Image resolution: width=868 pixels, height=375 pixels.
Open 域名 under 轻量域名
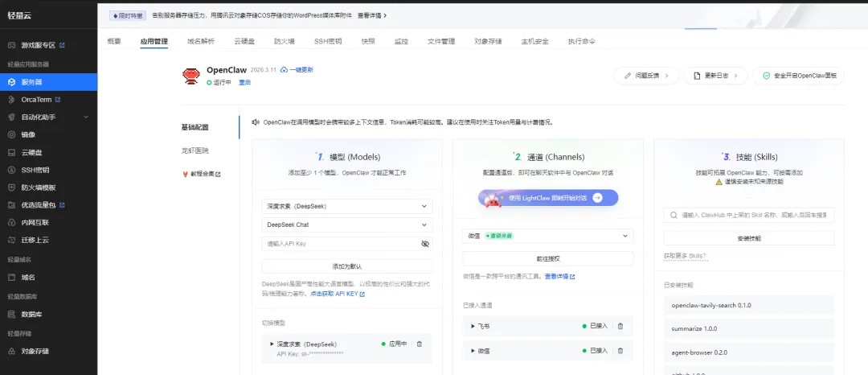28,278
